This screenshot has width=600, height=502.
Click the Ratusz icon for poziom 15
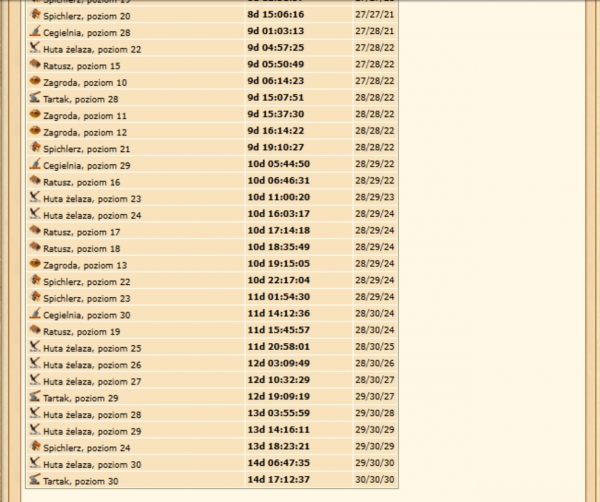click(35, 65)
